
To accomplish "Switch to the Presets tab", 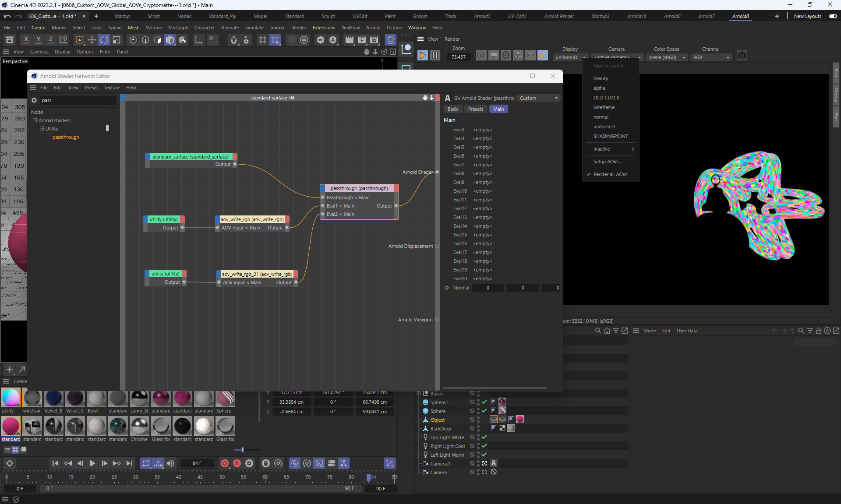I will tap(475, 109).
